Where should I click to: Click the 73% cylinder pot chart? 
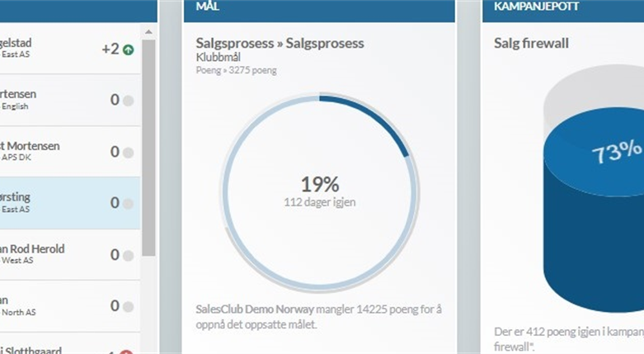[x=594, y=189]
